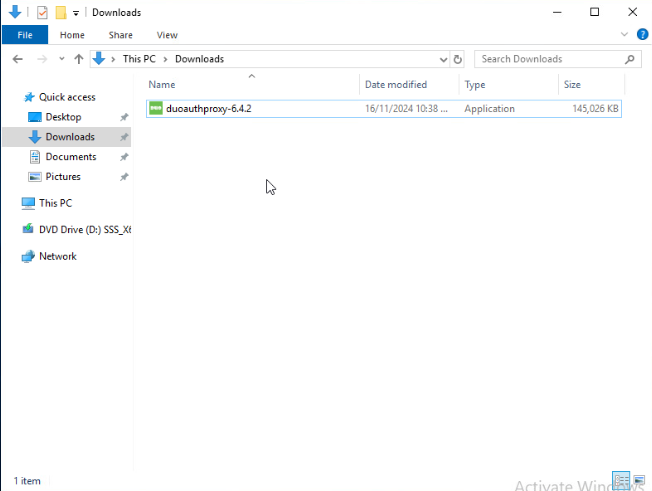Select Quick access in navigation pane

pyautogui.click(x=67, y=97)
